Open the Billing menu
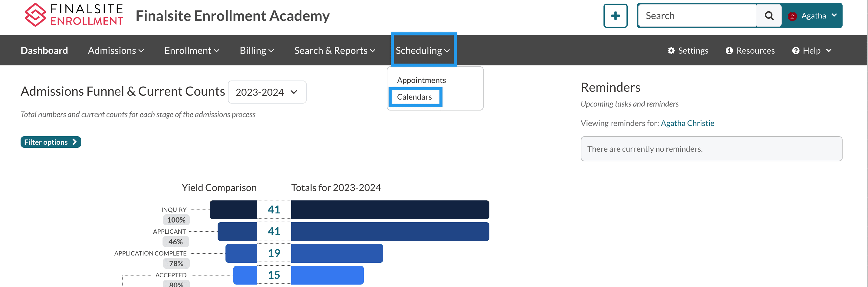Viewport: 868px width, 287px height. pyautogui.click(x=256, y=51)
